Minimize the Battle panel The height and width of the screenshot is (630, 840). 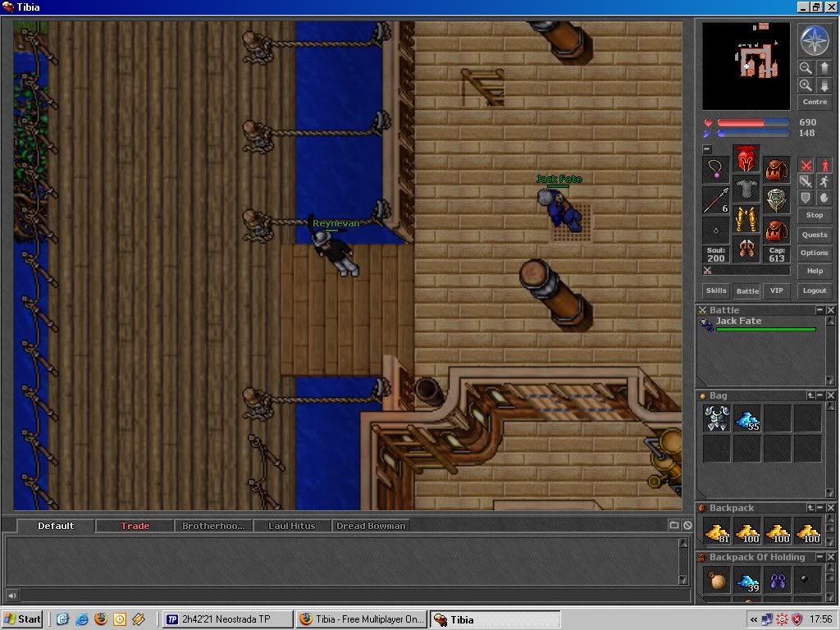click(819, 309)
